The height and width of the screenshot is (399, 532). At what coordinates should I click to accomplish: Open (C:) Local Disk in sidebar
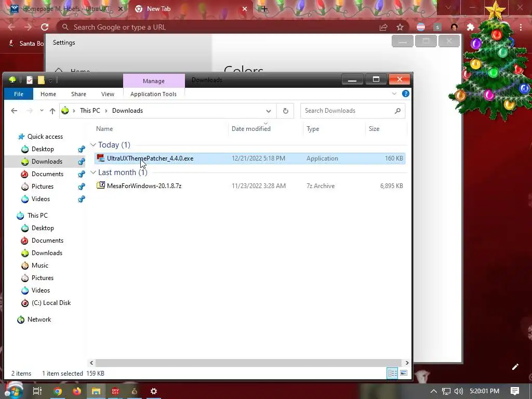click(51, 303)
